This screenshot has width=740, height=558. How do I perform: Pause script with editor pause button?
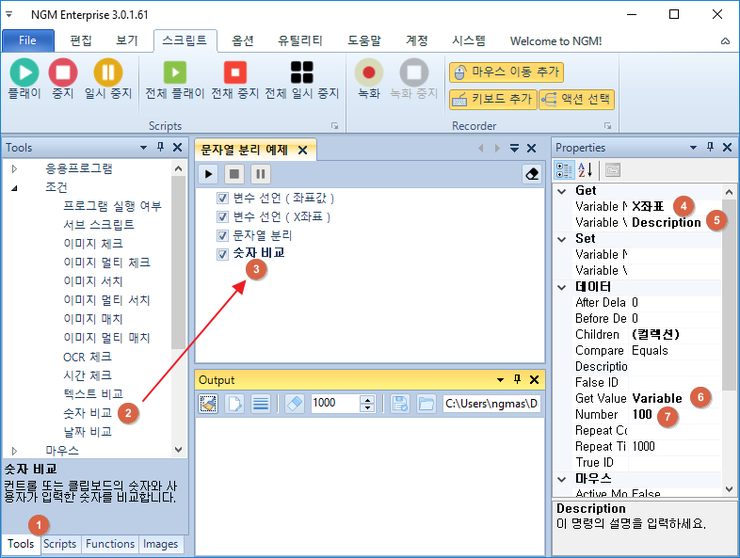coord(260,174)
